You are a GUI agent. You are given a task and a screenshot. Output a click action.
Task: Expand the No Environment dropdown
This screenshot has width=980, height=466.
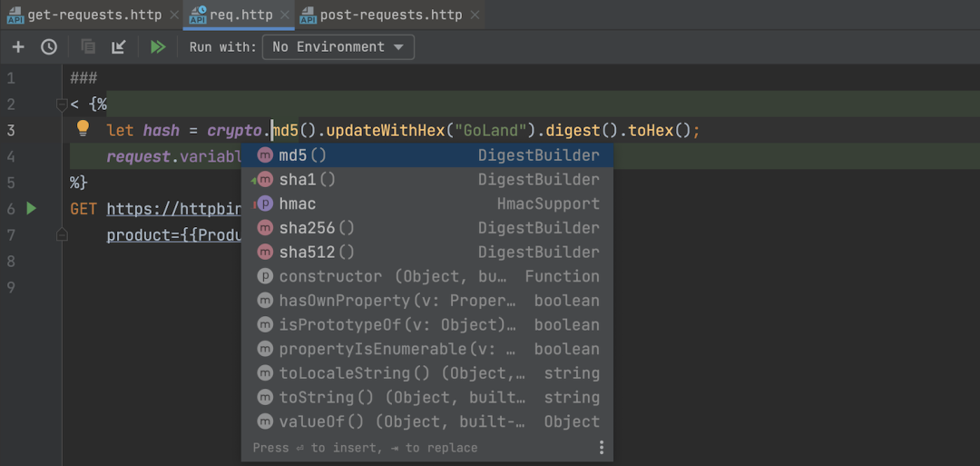(338, 47)
